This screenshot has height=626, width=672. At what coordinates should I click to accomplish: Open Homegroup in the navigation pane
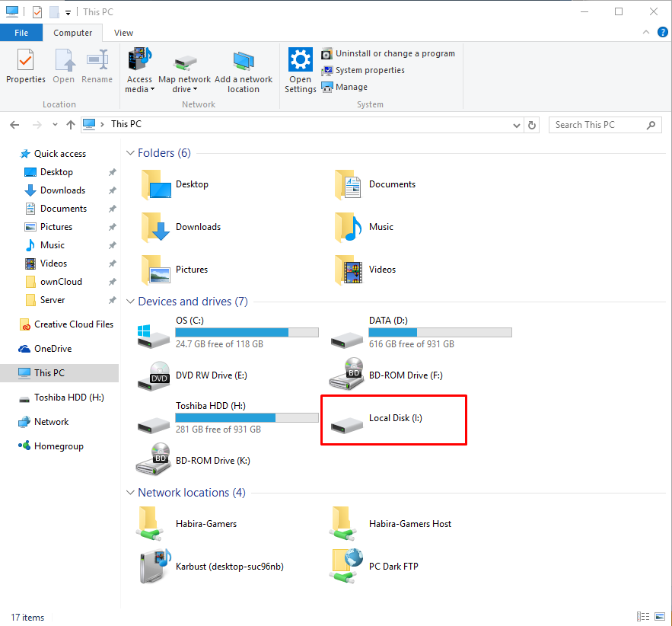click(x=50, y=446)
